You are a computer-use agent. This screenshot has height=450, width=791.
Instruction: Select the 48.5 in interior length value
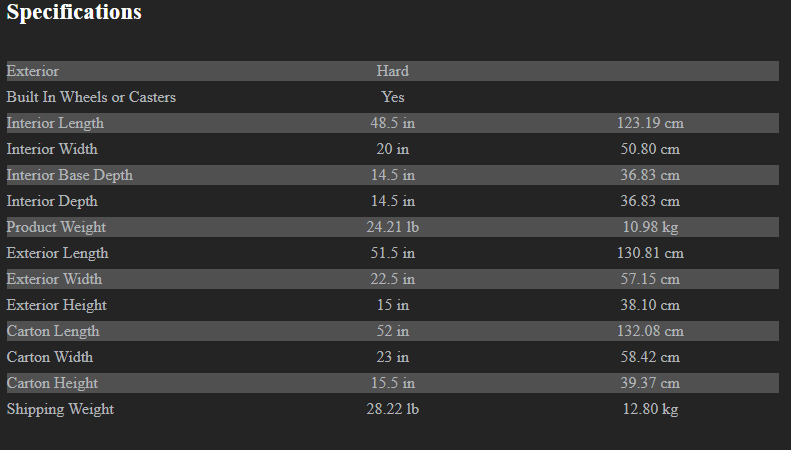pos(392,123)
